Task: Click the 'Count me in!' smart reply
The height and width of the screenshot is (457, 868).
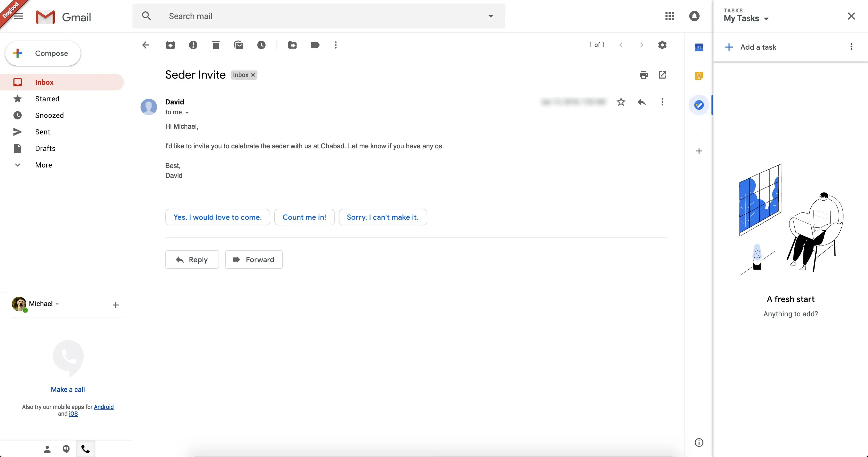Action: 304,217
